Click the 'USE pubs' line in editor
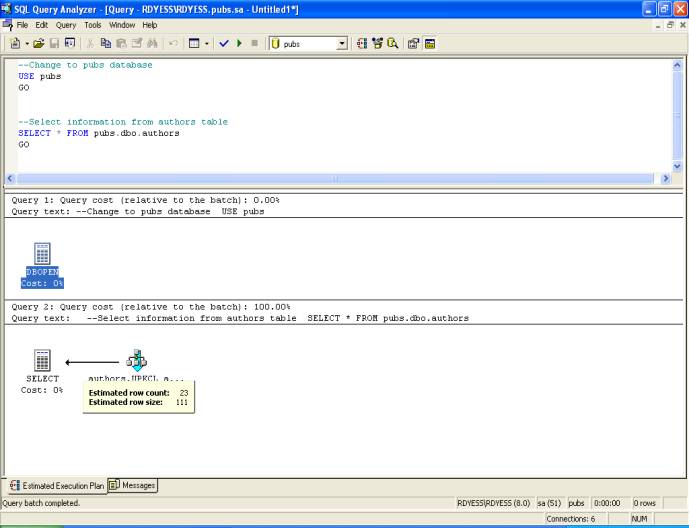The width and height of the screenshot is (689, 528). (x=40, y=76)
